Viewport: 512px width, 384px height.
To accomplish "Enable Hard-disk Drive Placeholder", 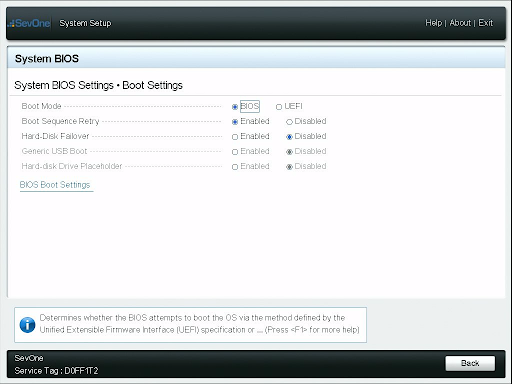I will 235,167.
